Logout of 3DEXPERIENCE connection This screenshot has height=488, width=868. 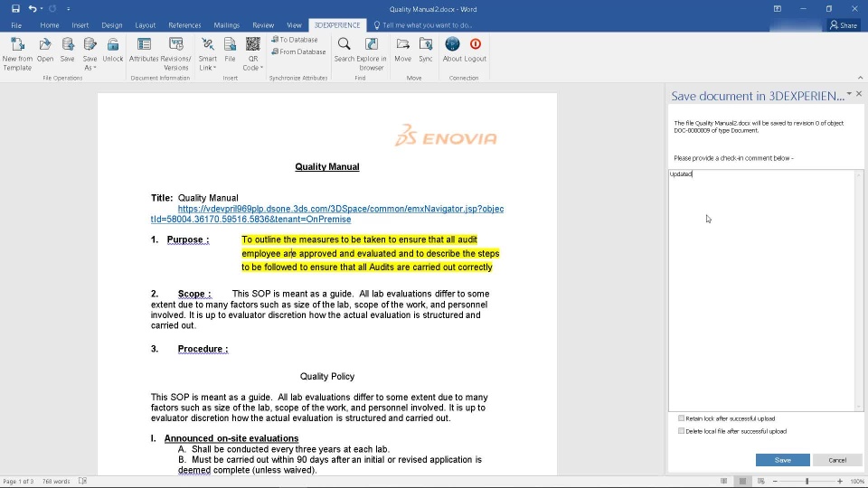(x=475, y=50)
